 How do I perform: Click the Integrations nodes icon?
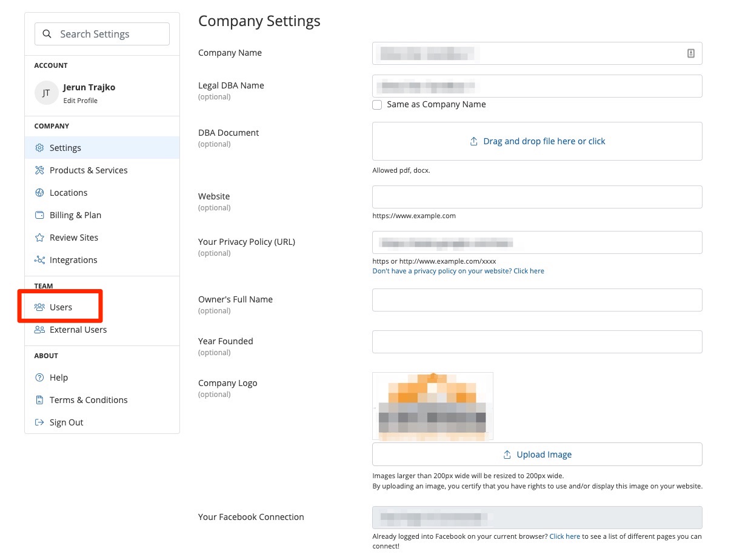(39, 260)
